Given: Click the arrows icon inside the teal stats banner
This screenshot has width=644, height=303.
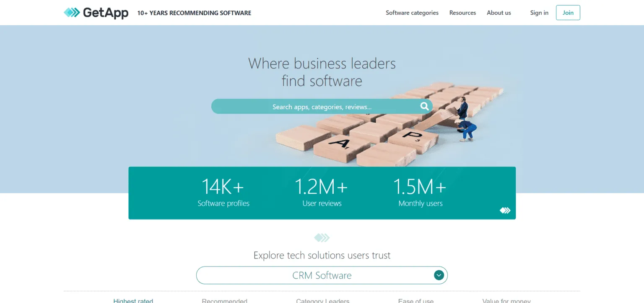Looking at the screenshot, I should tap(505, 210).
